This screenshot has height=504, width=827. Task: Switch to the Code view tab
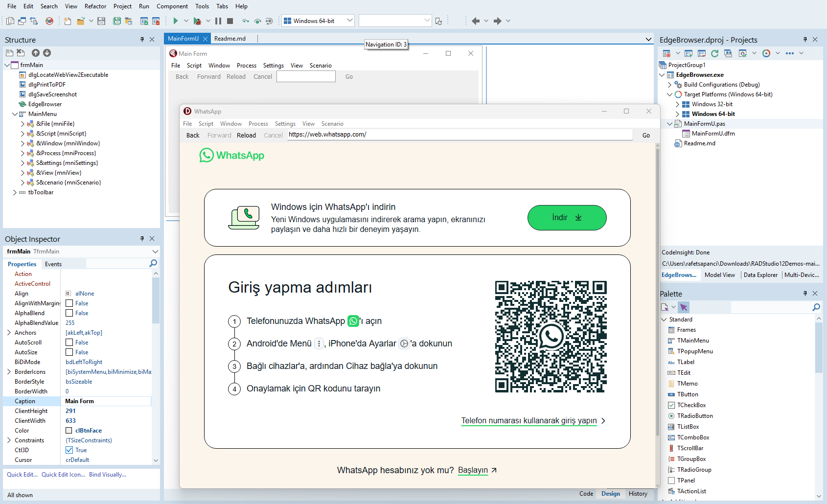coord(586,494)
